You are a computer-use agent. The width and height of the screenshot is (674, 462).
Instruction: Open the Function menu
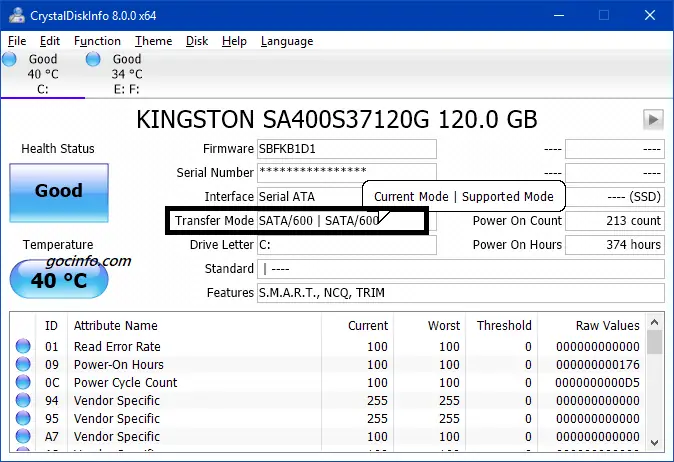97,41
